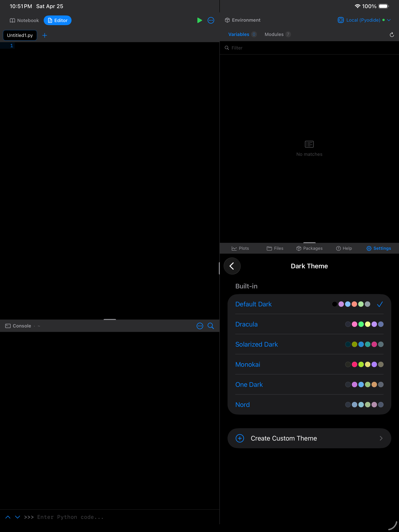Open the console options ellipsis icon
399x532 pixels.
coord(200,326)
